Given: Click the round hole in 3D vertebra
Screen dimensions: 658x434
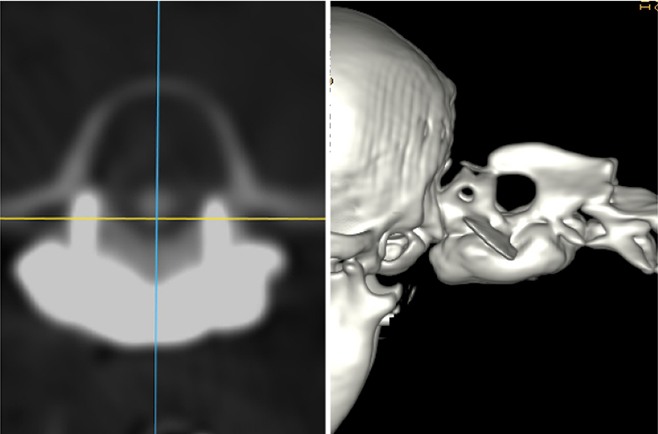Looking at the screenshot, I should (516, 192).
